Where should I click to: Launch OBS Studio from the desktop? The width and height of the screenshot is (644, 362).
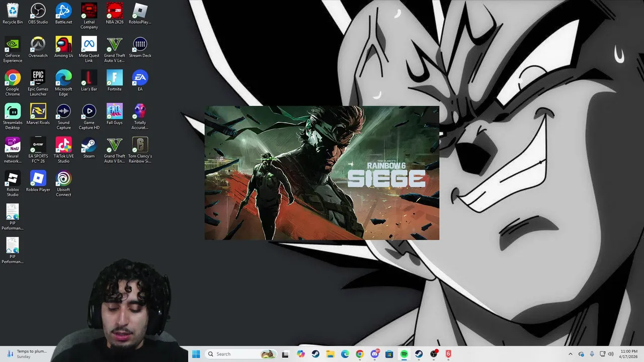click(38, 14)
